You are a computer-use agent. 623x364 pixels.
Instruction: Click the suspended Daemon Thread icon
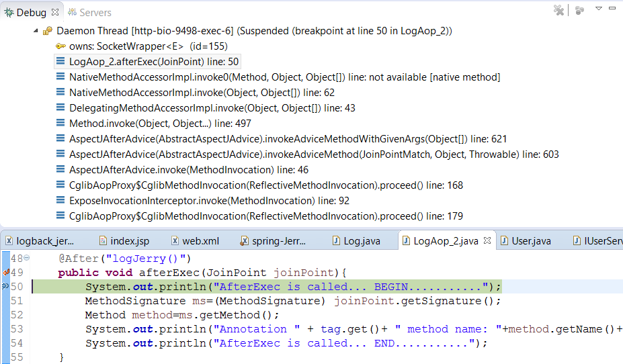tap(48, 31)
